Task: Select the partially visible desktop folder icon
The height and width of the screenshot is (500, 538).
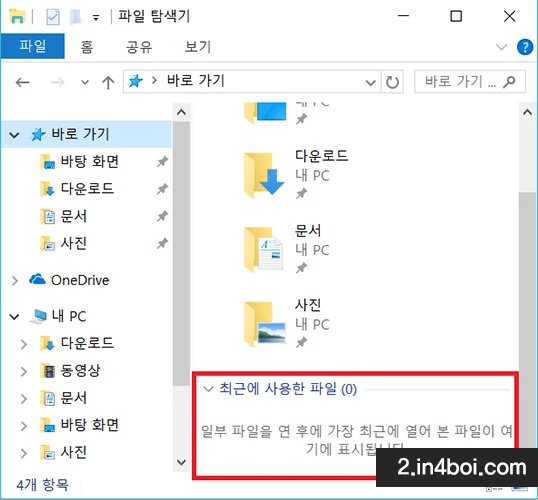Action: pos(265,112)
